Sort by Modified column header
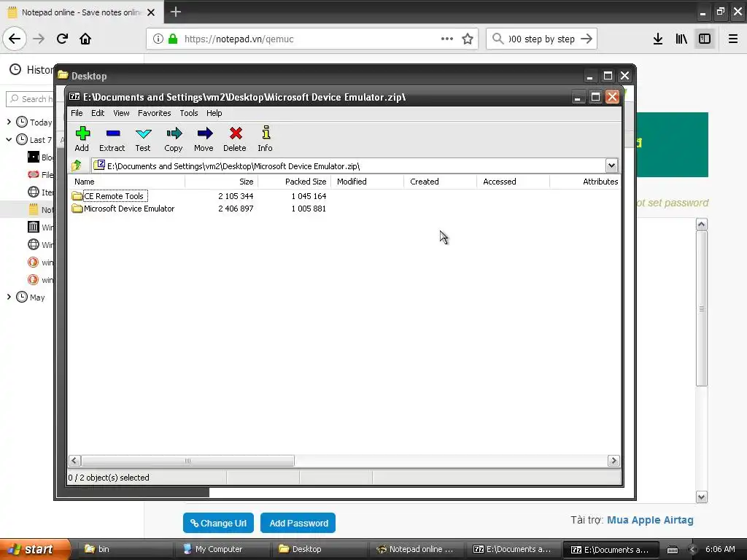The image size is (747, 560). 368,182
